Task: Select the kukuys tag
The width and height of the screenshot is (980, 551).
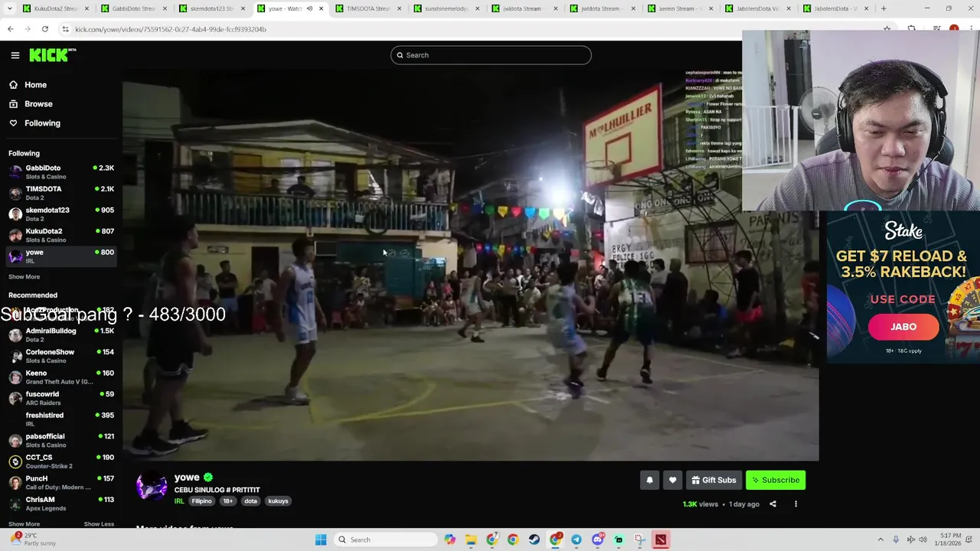Action: (278, 501)
